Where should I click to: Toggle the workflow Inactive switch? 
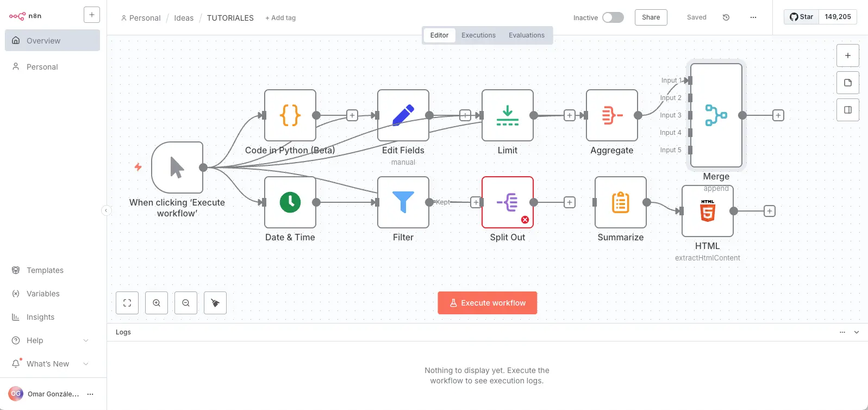point(613,17)
